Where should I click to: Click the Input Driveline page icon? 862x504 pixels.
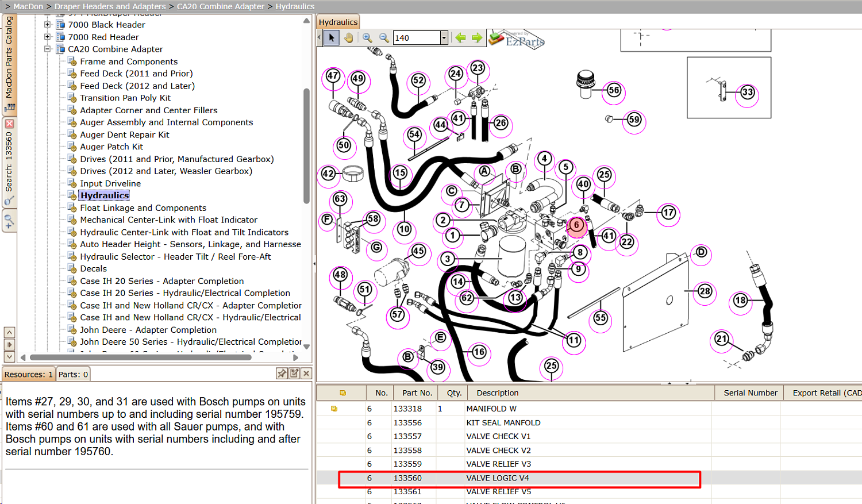[x=72, y=183]
